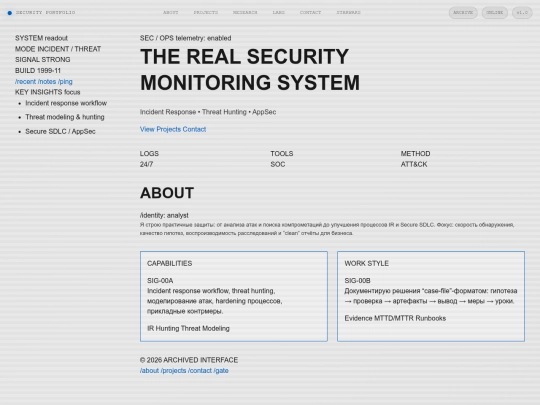Open the last top navigation item after CONTACT
This screenshot has width=540, height=405.
(348, 12)
